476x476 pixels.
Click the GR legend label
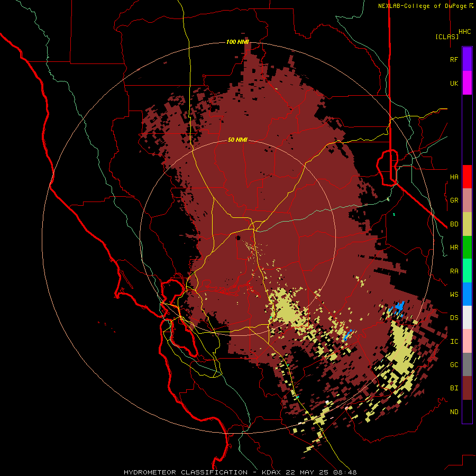(454, 200)
